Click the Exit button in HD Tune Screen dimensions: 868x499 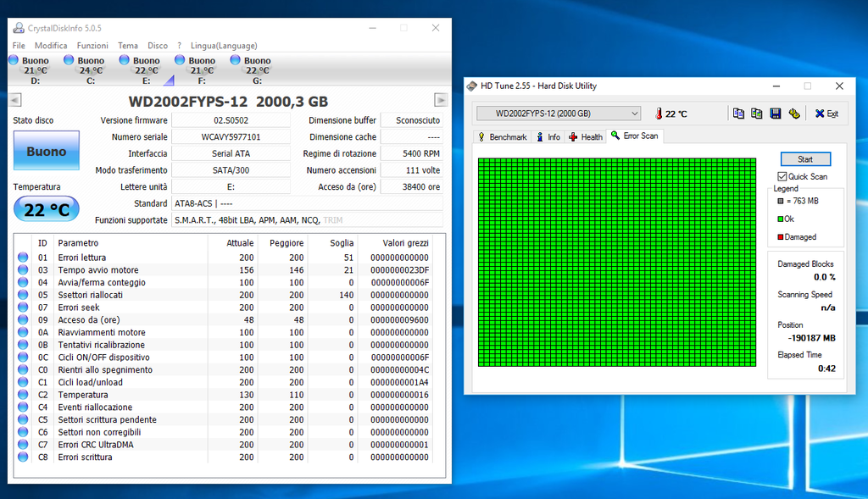click(x=826, y=114)
